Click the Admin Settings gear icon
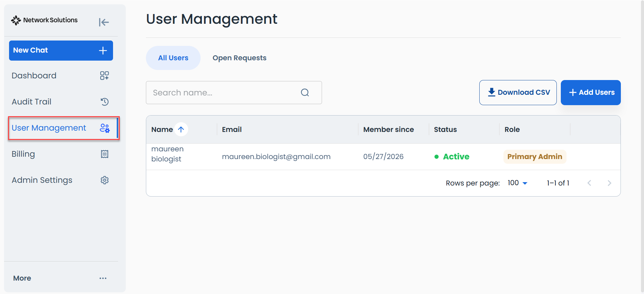 (x=105, y=180)
